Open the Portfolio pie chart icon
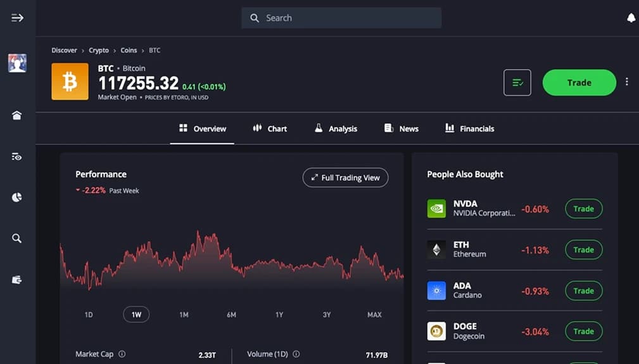Viewport: 639px width, 364px height. 16,198
